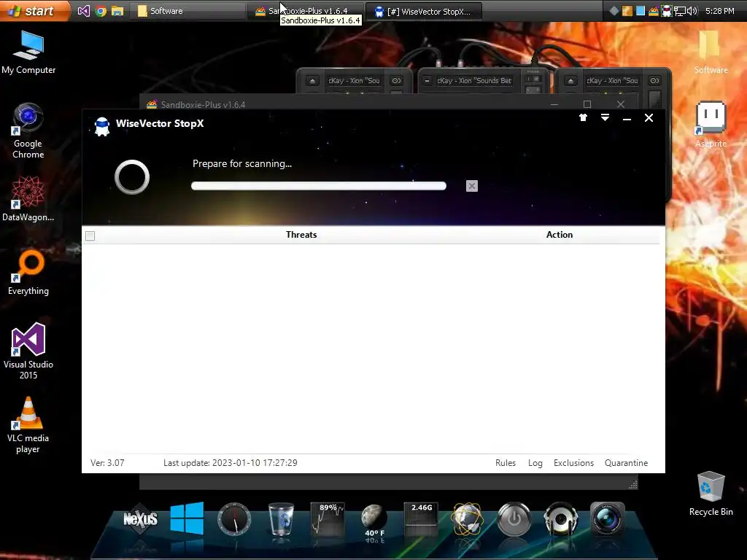Viewport: 747px width, 560px height.
Task: Click the Sandboxie tray icon
Action: point(654,11)
